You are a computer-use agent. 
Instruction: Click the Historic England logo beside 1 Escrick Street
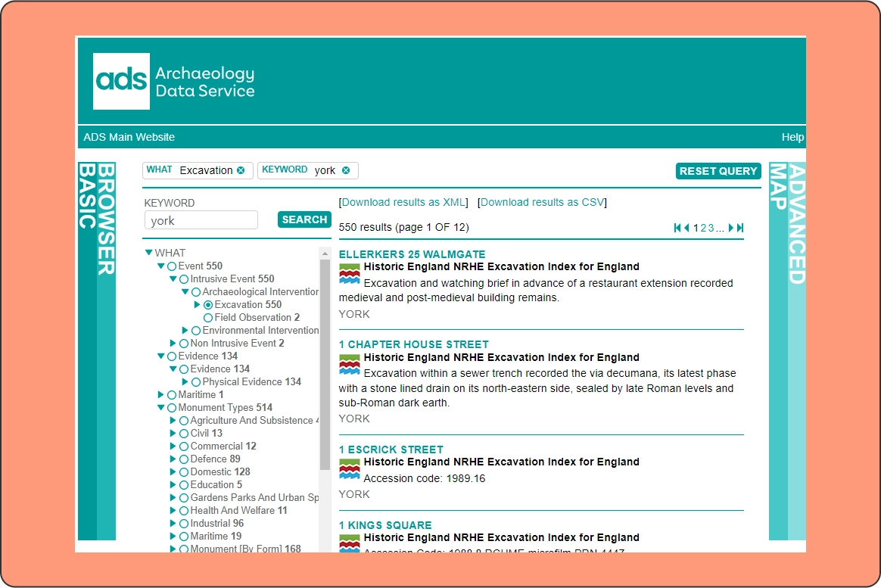(x=350, y=467)
